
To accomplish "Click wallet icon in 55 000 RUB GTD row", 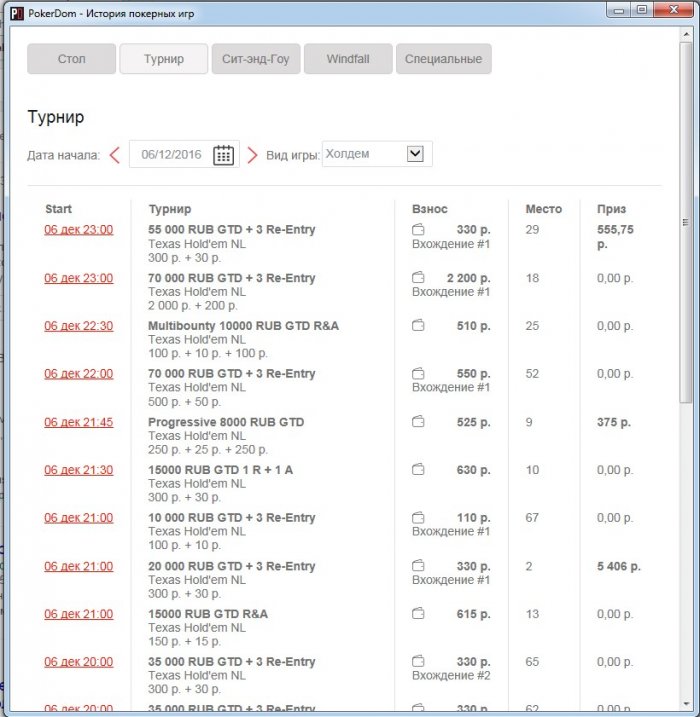I will point(418,230).
